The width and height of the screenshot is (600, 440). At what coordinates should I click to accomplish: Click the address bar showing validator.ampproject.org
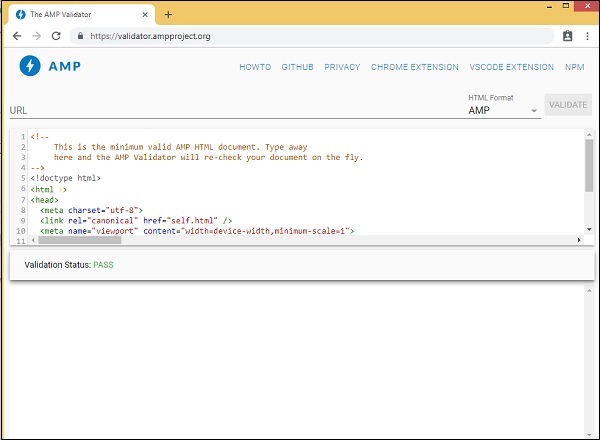click(300, 35)
